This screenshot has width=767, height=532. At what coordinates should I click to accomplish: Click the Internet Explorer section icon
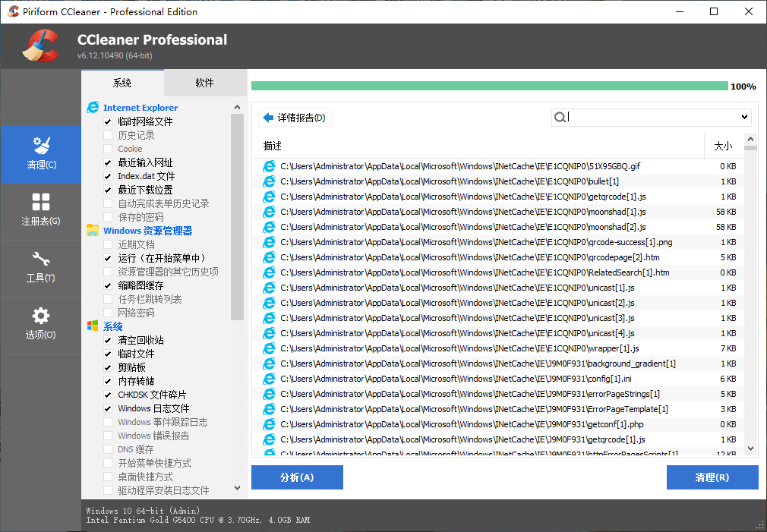93,108
